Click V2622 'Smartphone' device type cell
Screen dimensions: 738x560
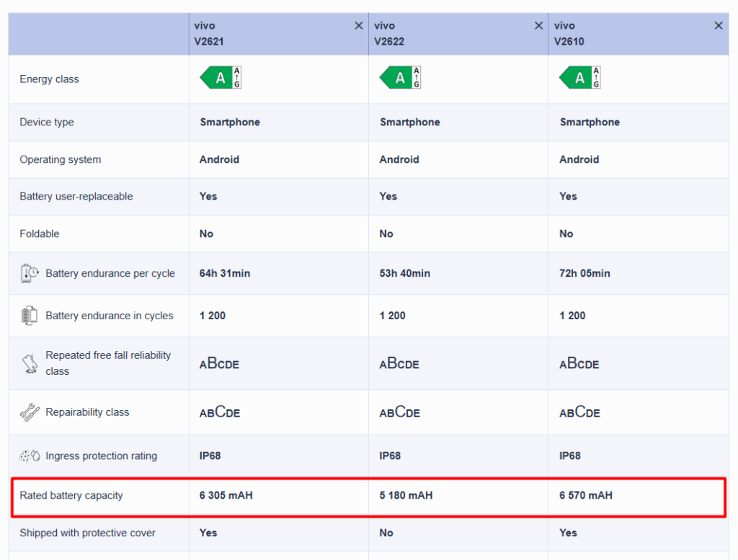tap(410, 122)
